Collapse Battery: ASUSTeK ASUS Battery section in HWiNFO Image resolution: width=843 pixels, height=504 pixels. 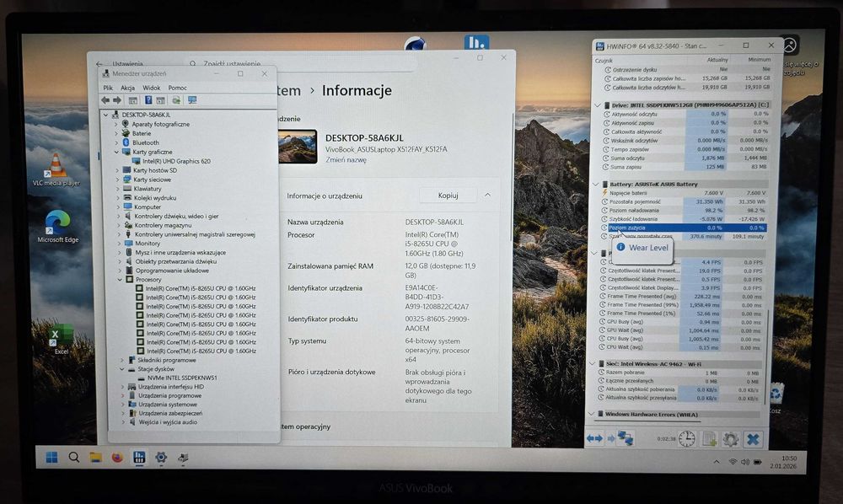[596, 184]
